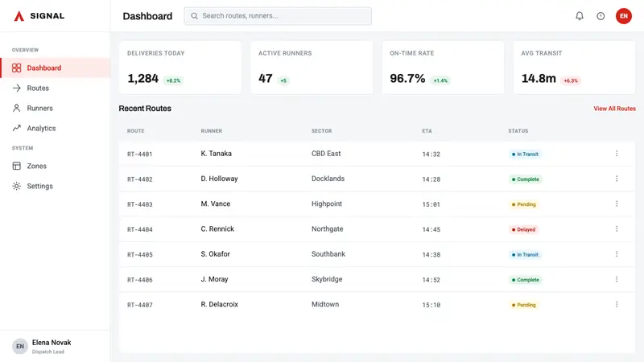Open Settings from sidebar
644x362 pixels.
[x=56, y=186]
